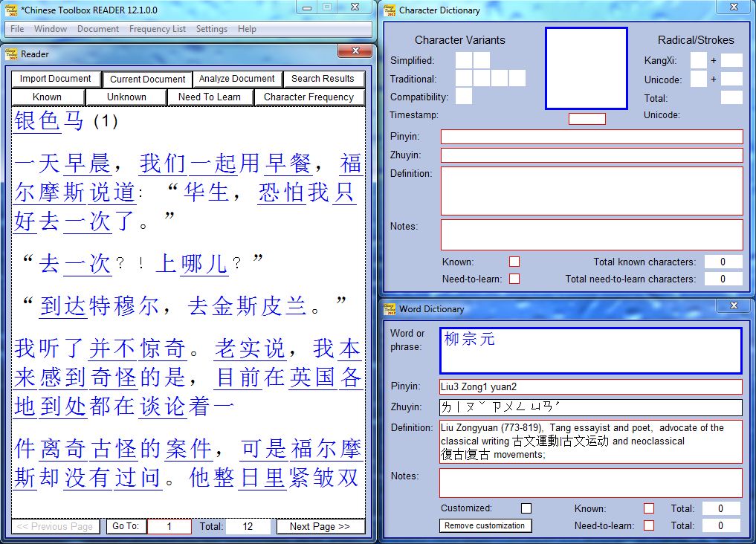This screenshot has width=756, height=544.
Task: Close the Reader window
Action: (355, 51)
